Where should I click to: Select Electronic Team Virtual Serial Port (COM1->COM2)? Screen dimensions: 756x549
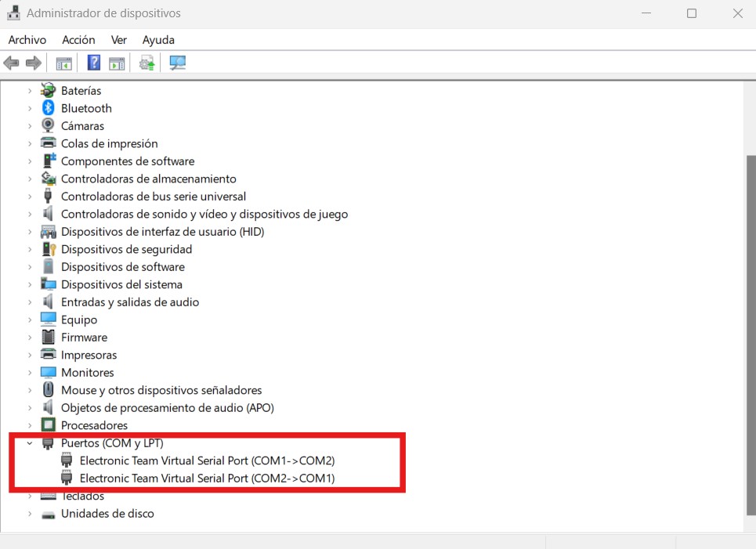point(208,461)
